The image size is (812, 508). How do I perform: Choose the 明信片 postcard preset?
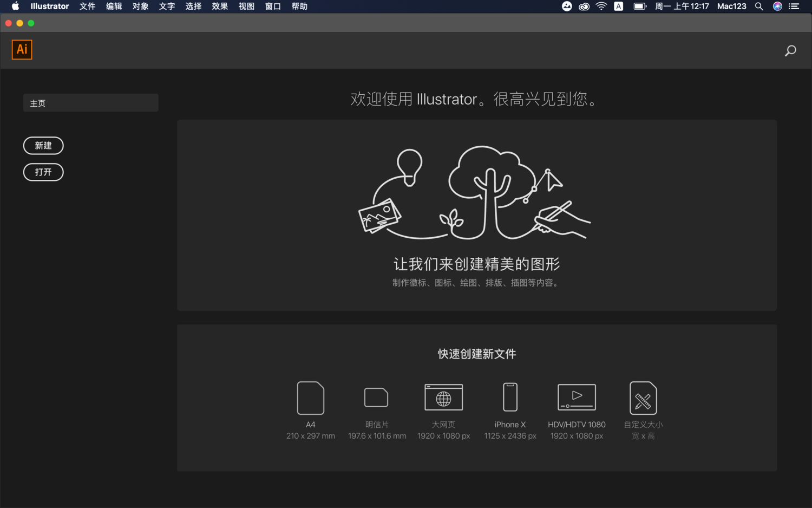point(376,409)
